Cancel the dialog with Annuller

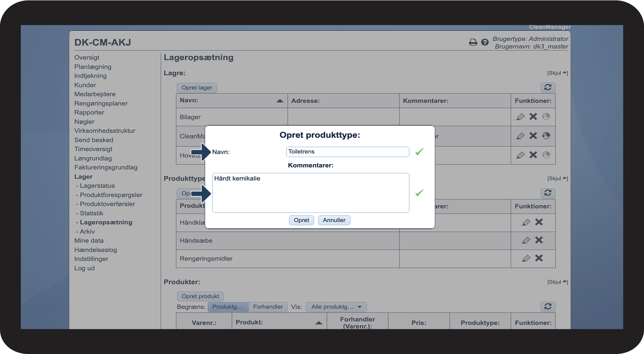click(334, 220)
